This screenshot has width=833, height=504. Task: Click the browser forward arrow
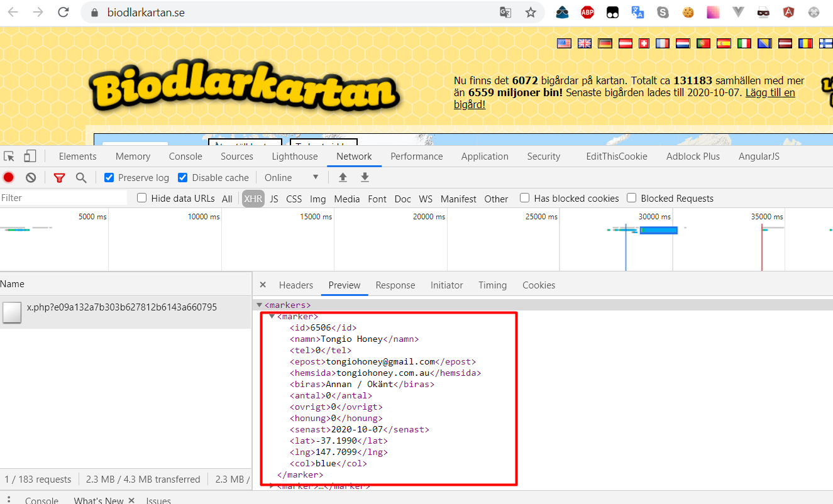pyautogui.click(x=38, y=12)
